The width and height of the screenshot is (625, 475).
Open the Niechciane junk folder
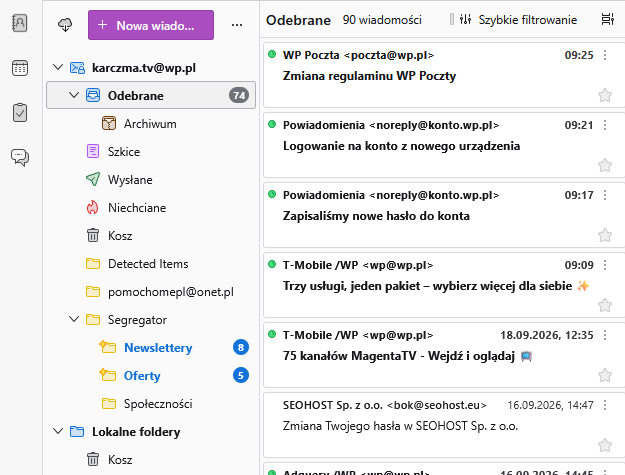pyautogui.click(x=151, y=208)
